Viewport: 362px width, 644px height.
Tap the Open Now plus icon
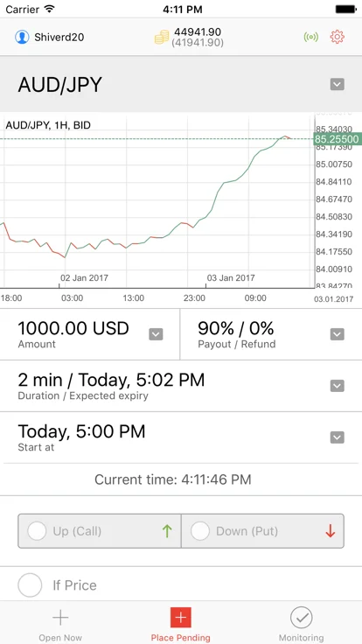[x=60, y=617]
